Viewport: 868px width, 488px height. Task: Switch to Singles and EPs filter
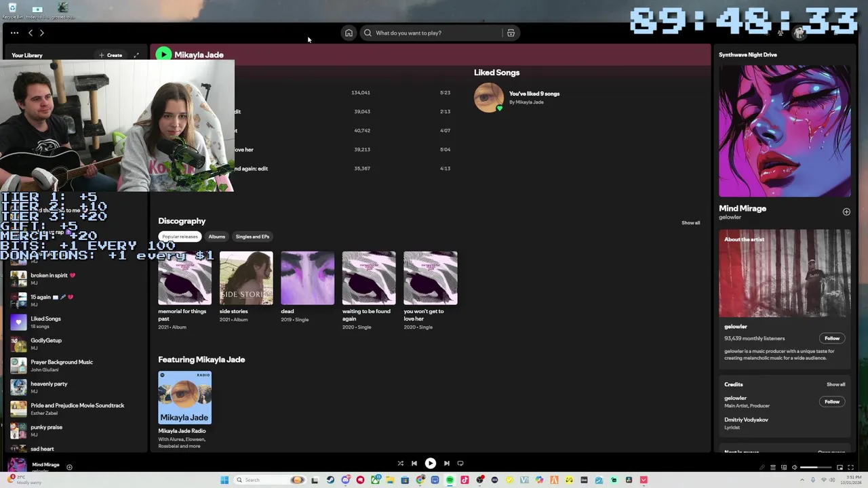click(x=252, y=237)
